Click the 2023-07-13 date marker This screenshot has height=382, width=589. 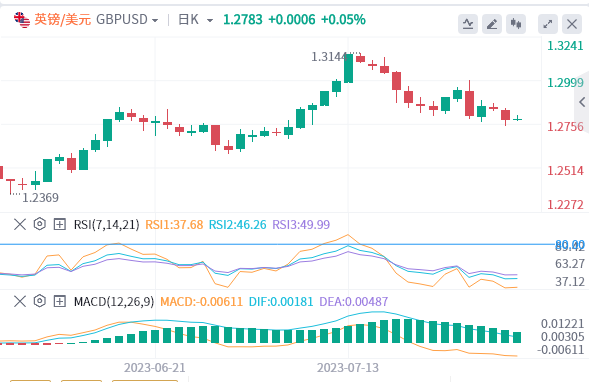(348, 367)
